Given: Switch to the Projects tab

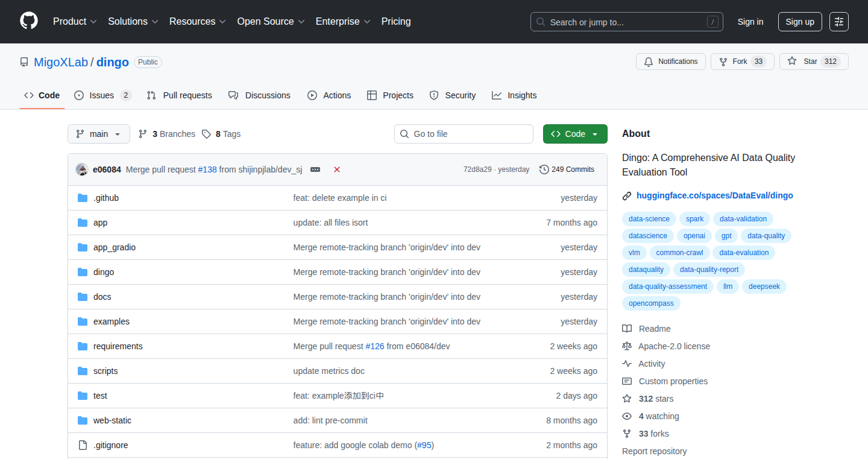Looking at the screenshot, I should 390,95.
